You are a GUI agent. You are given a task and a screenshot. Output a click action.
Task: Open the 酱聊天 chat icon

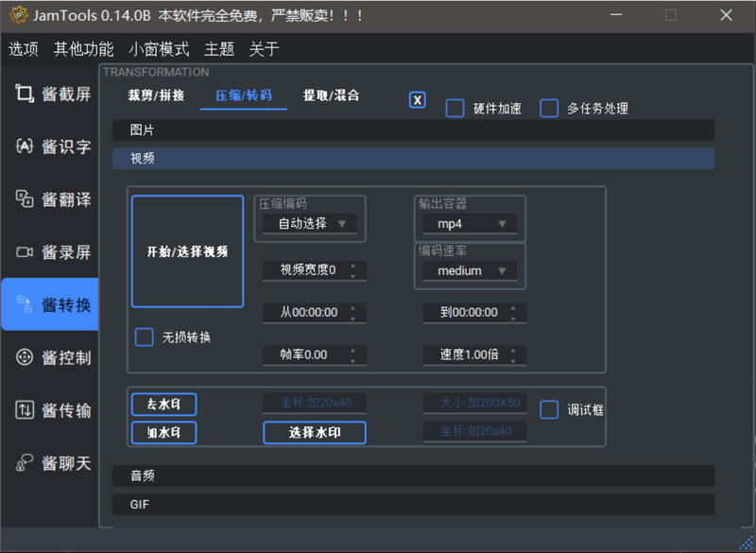pyautogui.click(x=26, y=462)
